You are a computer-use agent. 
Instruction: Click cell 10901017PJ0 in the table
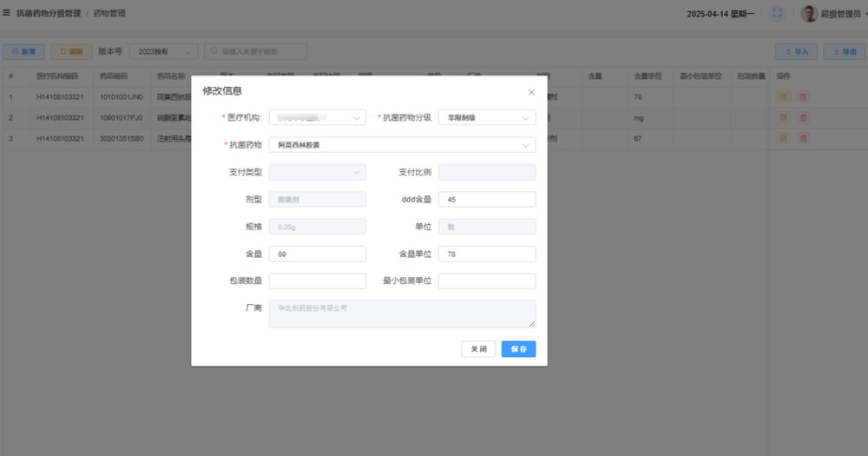tap(122, 117)
